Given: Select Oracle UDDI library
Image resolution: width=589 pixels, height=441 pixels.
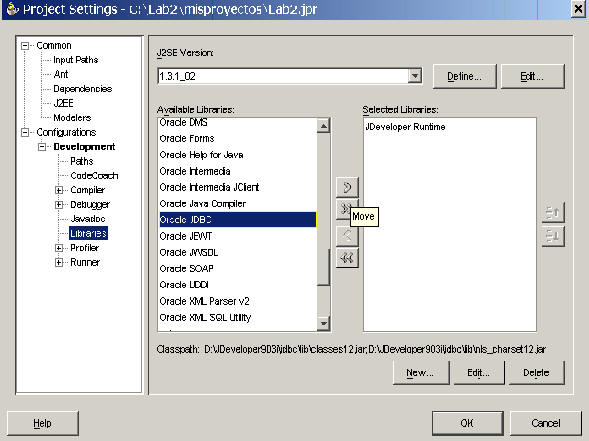Looking at the screenshot, I should pos(237,285).
